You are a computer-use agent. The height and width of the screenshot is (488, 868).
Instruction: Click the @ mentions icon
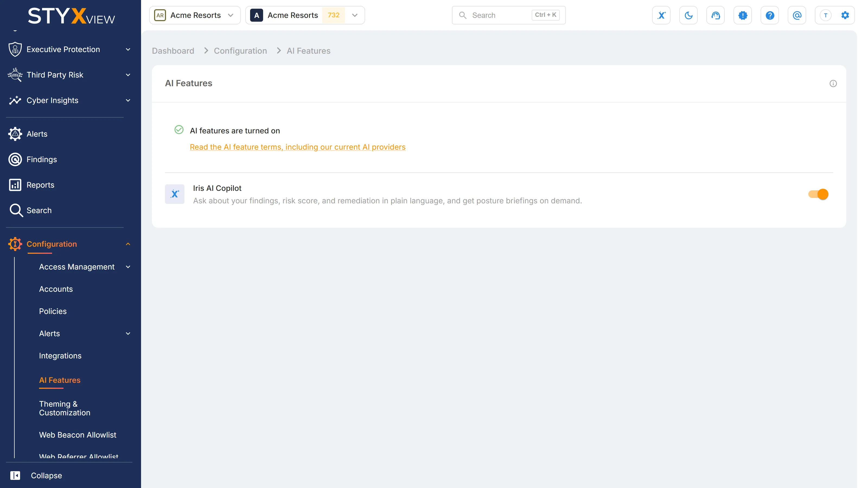click(x=797, y=15)
